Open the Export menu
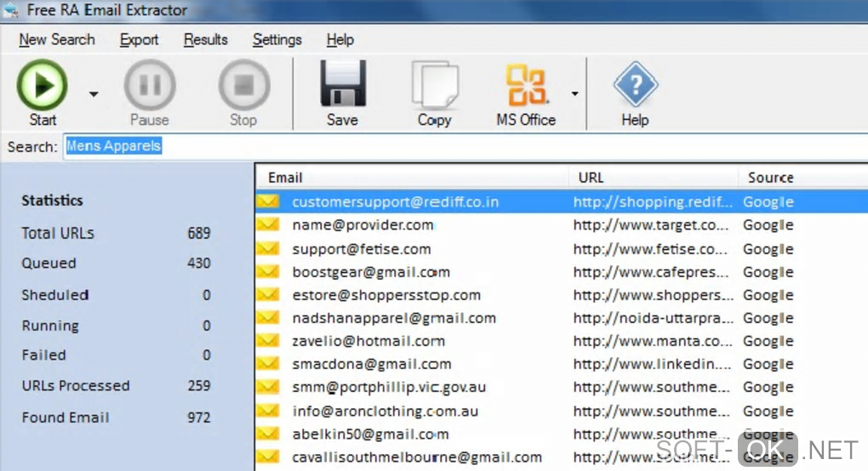This screenshot has height=471, width=868. 139,40
